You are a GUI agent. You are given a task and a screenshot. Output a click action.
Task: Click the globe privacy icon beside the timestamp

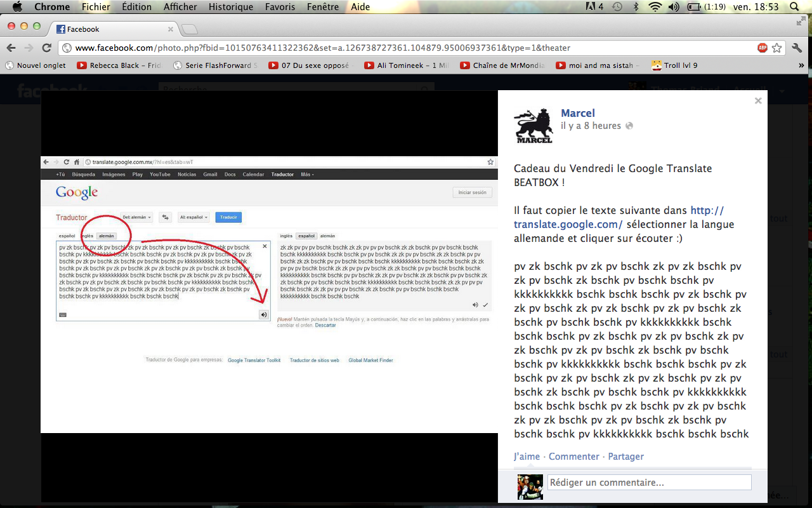(x=629, y=126)
